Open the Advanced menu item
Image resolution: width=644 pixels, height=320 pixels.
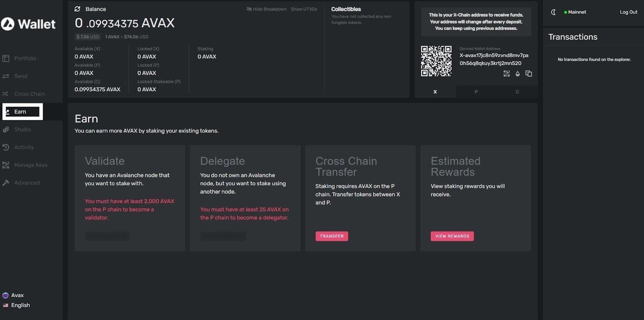(x=27, y=183)
